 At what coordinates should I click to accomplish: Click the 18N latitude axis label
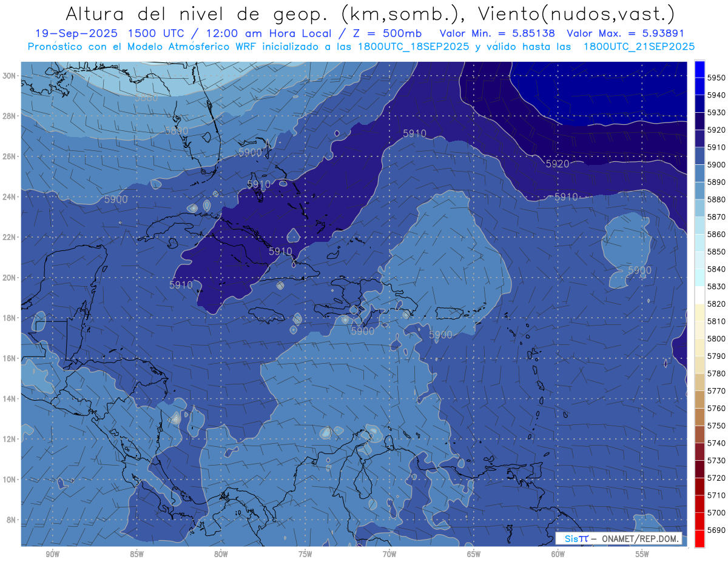coord(9,318)
